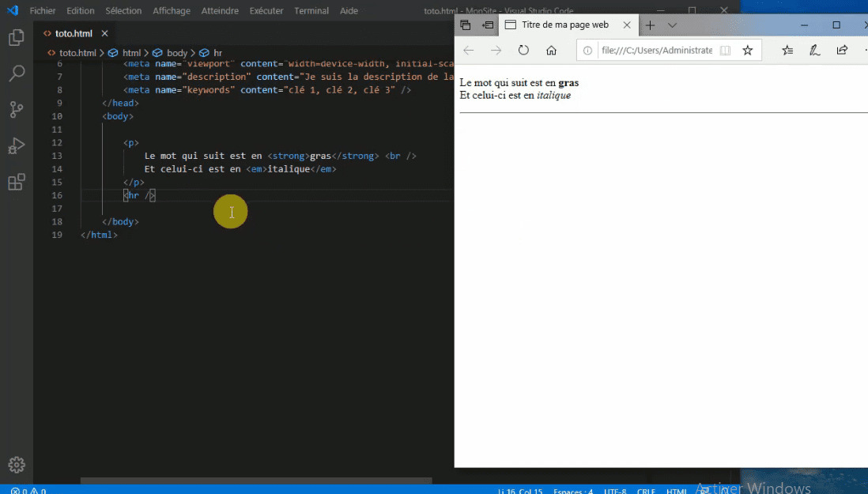868x494 pixels.
Task: Click the meta description line
Action: (x=289, y=77)
